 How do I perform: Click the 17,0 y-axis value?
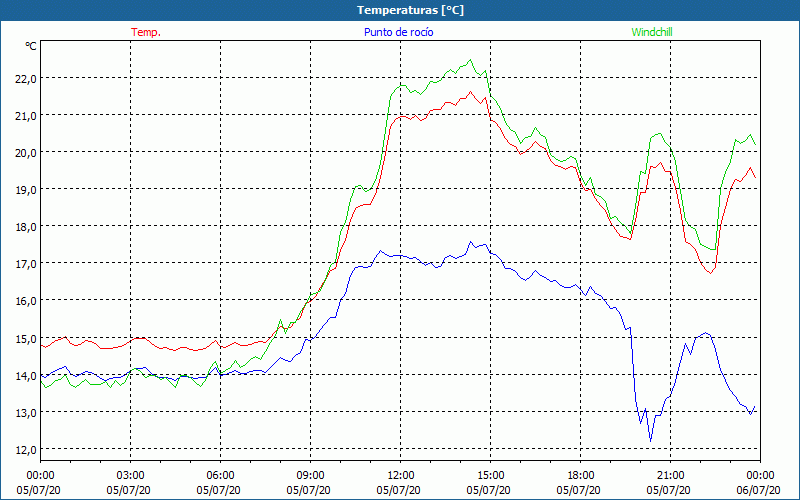tap(26, 264)
